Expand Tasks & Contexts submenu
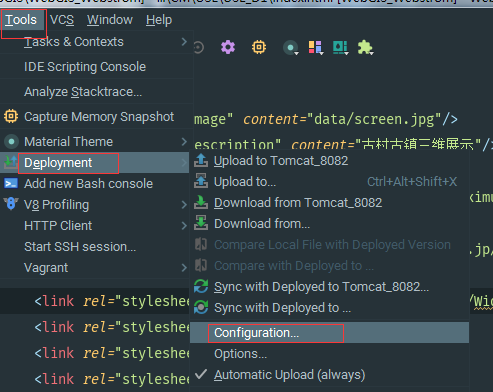The image size is (493, 392). pyautogui.click(x=97, y=42)
